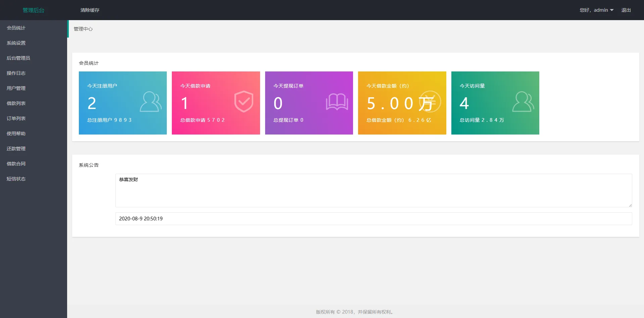The width and height of the screenshot is (644, 318).
Task: Click the announcement date time field
Action: click(x=374, y=219)
